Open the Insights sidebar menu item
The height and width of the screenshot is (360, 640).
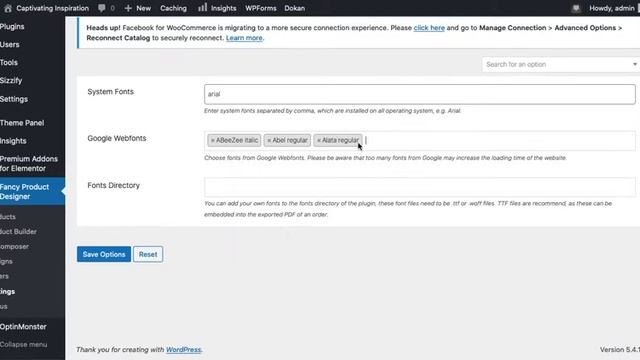(x=13, y=141)
